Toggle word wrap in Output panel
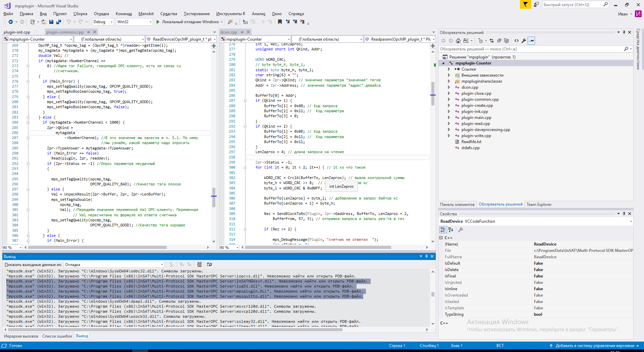The image size is (644, 352). (209, 264)
